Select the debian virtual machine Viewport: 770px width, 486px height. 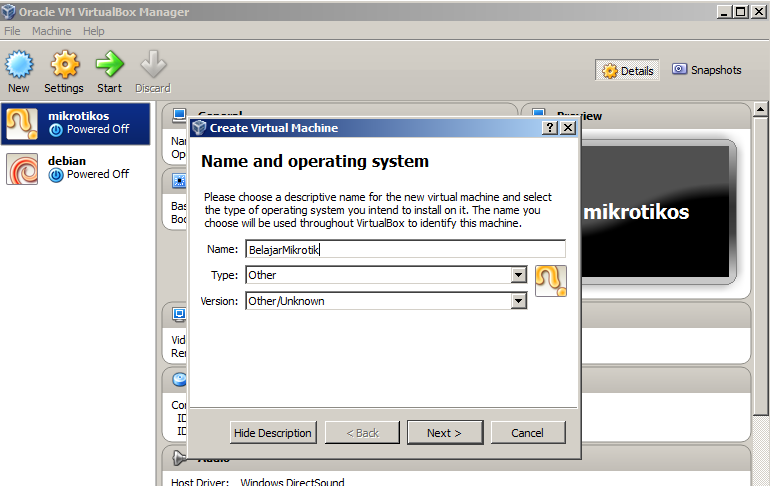click(x=76, y=168)
